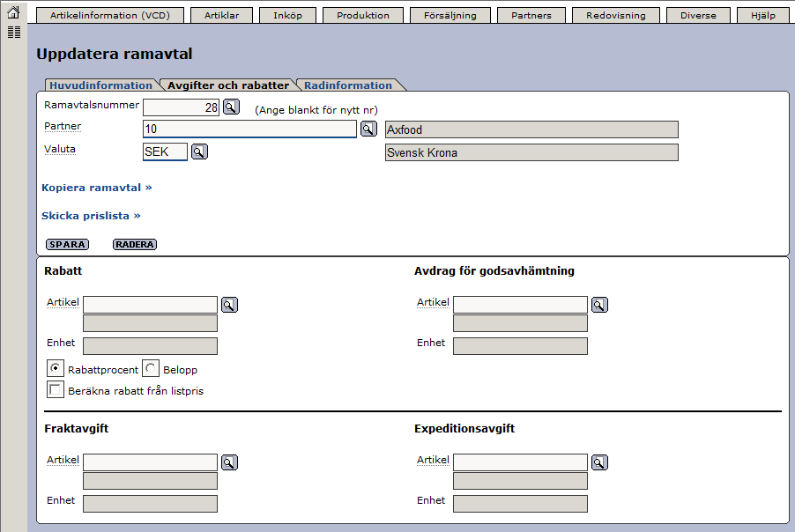Screen dimensions: 795x532
Task: Focus the Valuta code field
Action: point(166,151)
